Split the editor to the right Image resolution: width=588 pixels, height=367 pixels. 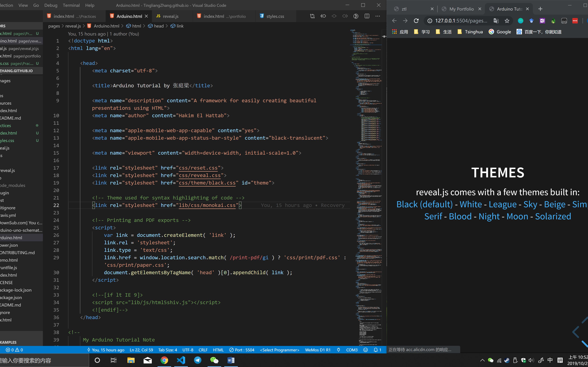(367, 16)
